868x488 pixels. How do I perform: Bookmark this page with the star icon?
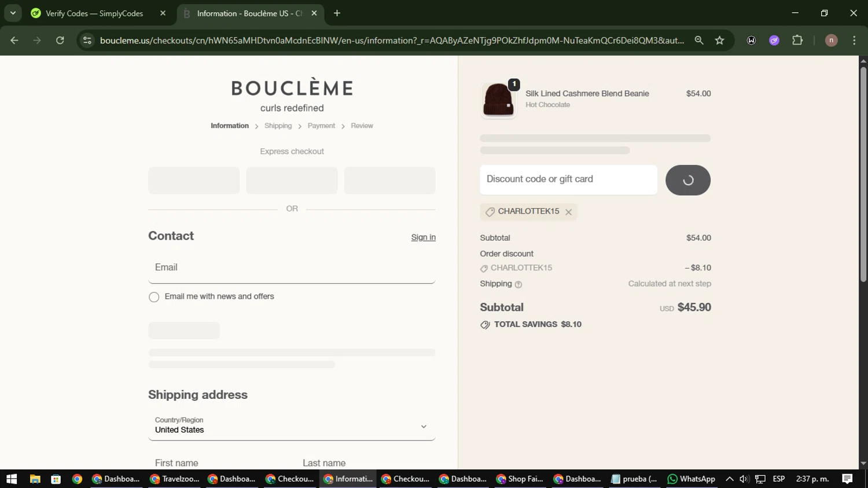719,41
